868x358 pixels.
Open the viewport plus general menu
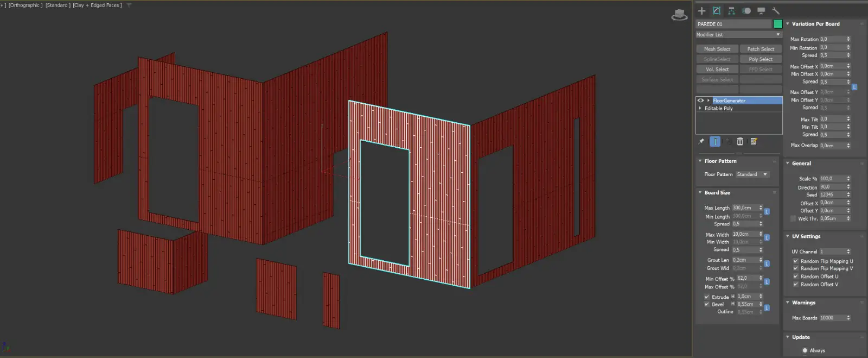click(x=3, y=5)
